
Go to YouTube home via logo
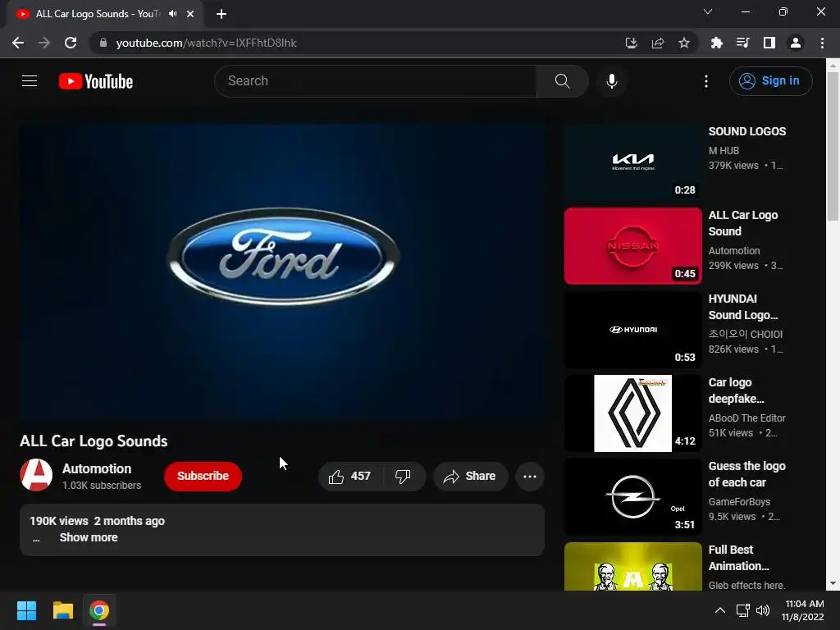click(x=96, y=81)
